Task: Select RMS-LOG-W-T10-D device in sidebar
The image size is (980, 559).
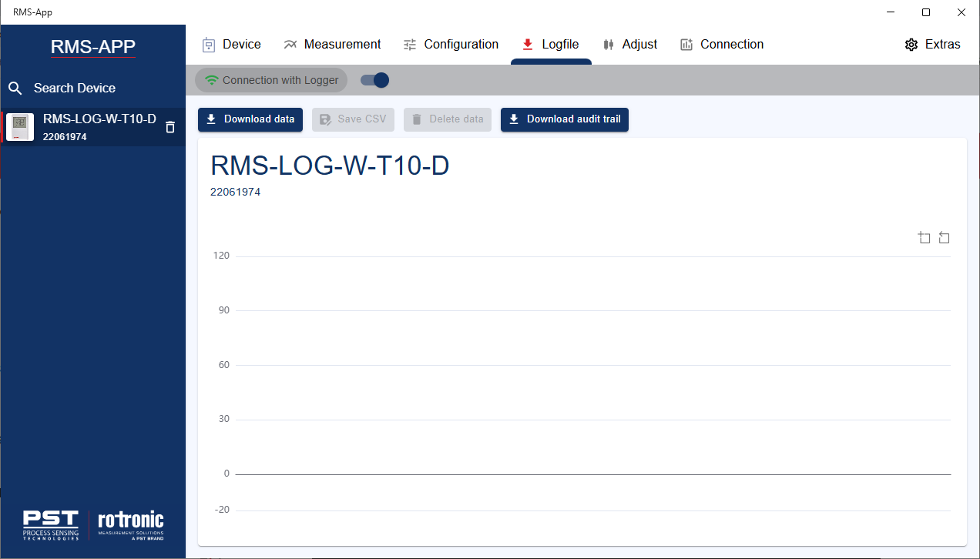Action: click(92, 127)
